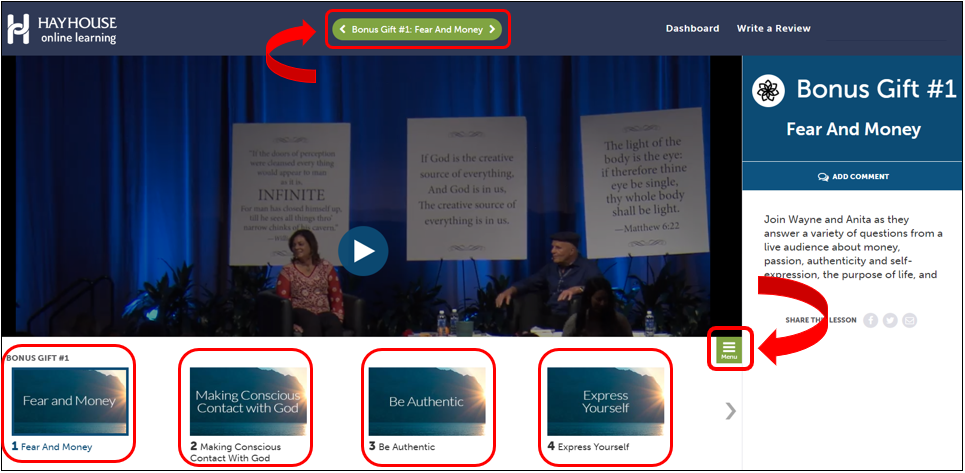Viewport: 965px width, 473px height.
Task: Open the Bonus Gift #1 lesson selector pill
Action: coord(417,29)
